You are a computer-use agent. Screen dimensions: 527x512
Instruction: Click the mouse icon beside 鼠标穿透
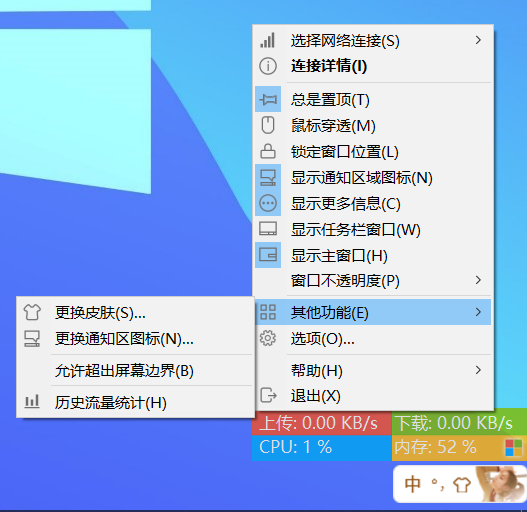[x=268, y=125]
